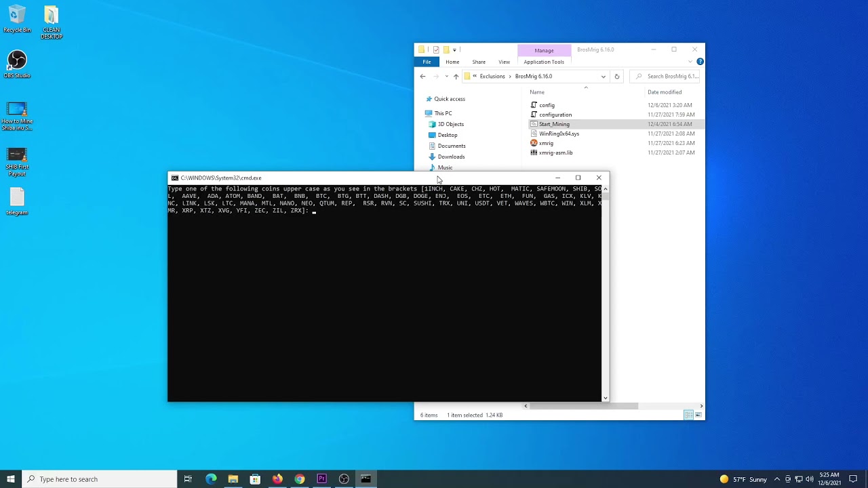868x488 pixels.
Task: Open Premiere Pro from the taskbar
Action: tap(321, 479)
